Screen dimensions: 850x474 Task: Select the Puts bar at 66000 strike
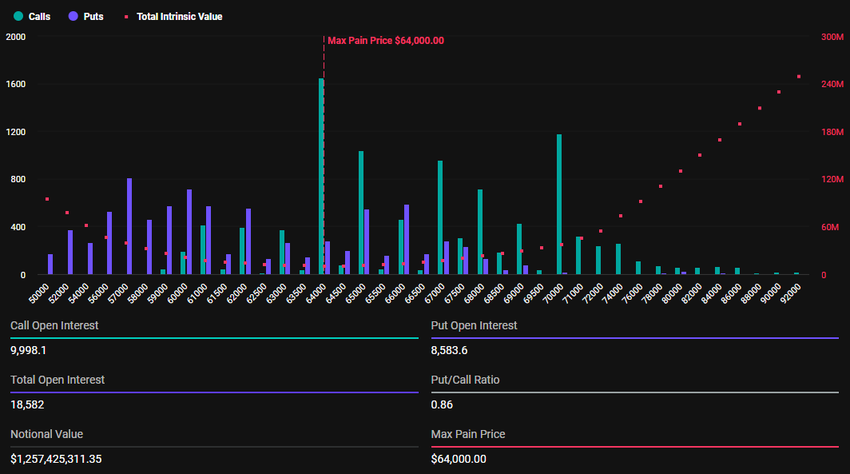[407, 239]
